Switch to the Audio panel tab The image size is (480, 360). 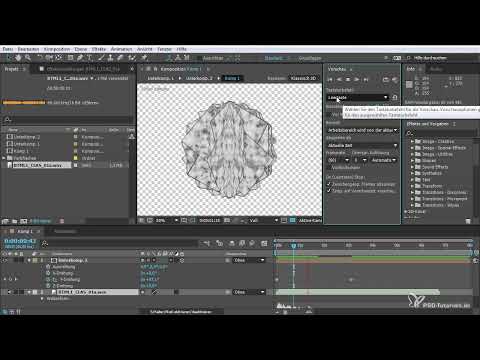(436, 69)
